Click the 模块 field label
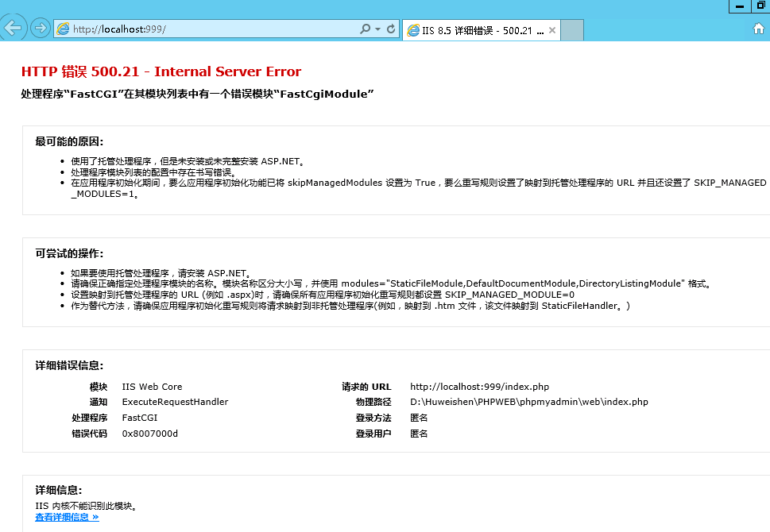The height and width of the screenshot is (532, 770). click(99, 387)
